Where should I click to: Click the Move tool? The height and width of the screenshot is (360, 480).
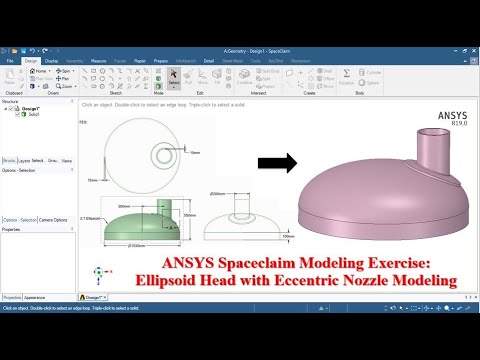coord(202,77)
